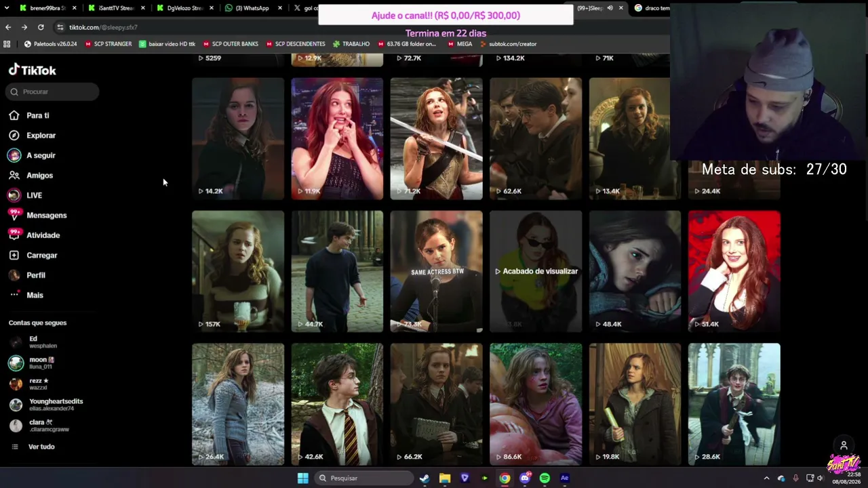Open 63.76 GB folder bookmark
This screenshot has width=868, height=488.
point(406,44)
